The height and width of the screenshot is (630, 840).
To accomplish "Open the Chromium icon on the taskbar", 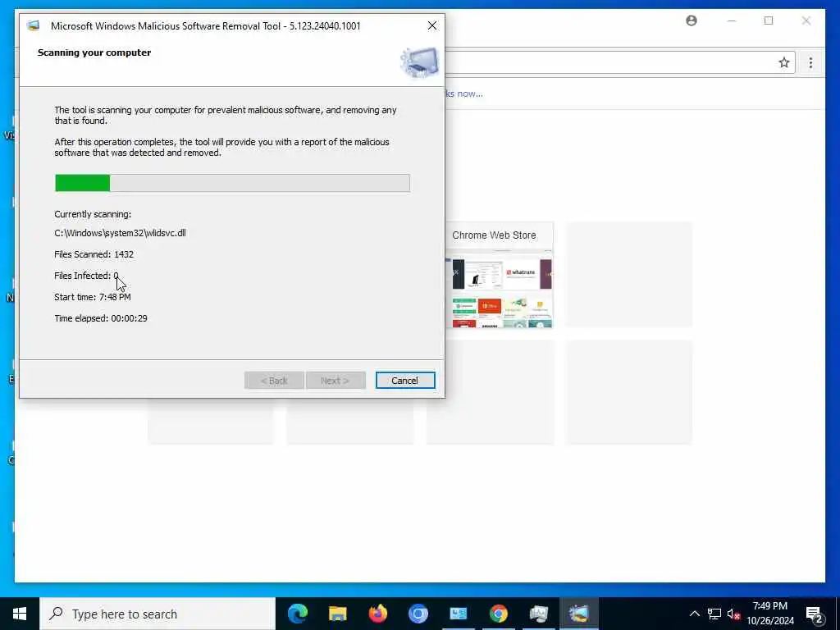I will click(x=418, y=614).
